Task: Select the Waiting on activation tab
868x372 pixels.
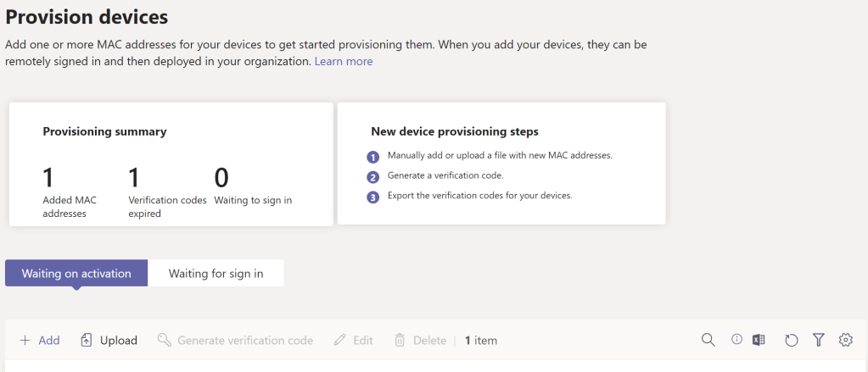Action: pyautogui.click(x=76, y=273)
